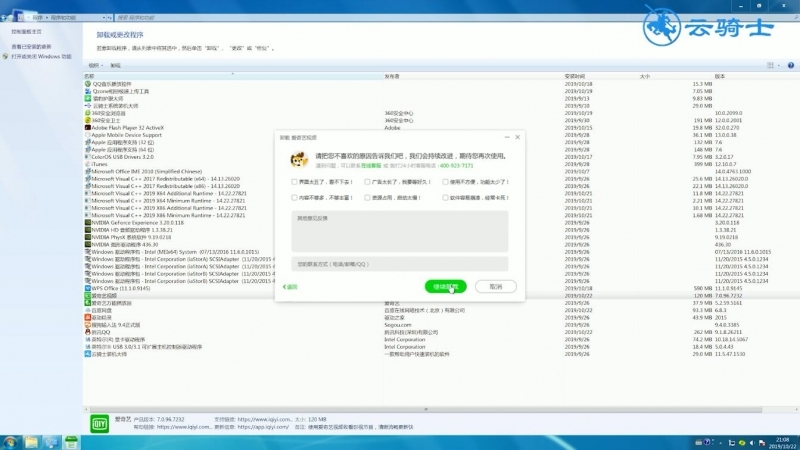The height and width of the screenshot is (450, 800).
Task: Click the 爱奇艺视频 row icon
Action: (x=88, y=295)
